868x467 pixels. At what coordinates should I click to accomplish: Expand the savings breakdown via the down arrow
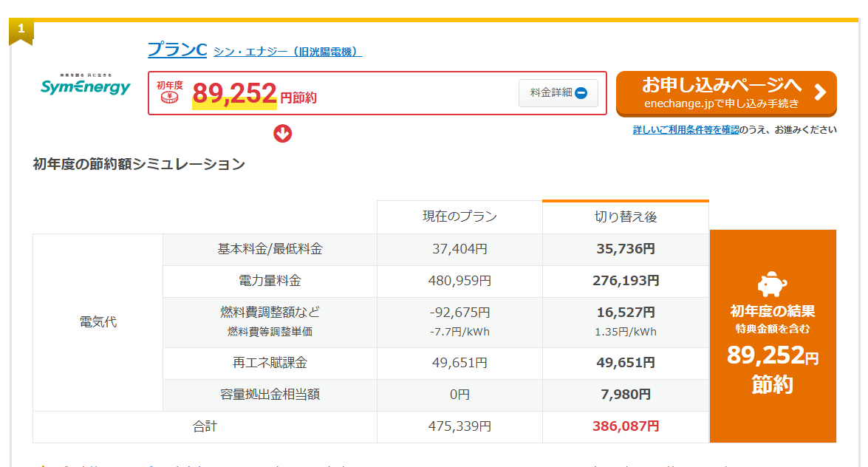click(x=282, y=134)
